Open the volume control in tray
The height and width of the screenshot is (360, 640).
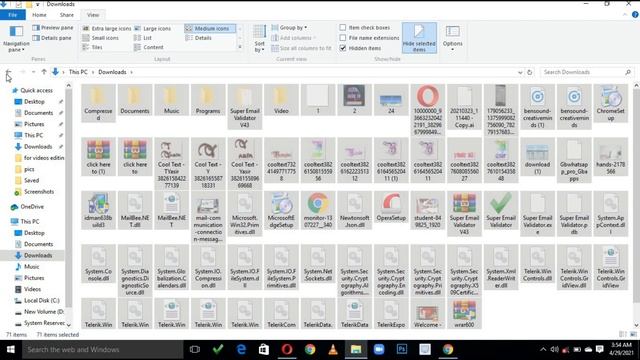(x=554, y=349)
